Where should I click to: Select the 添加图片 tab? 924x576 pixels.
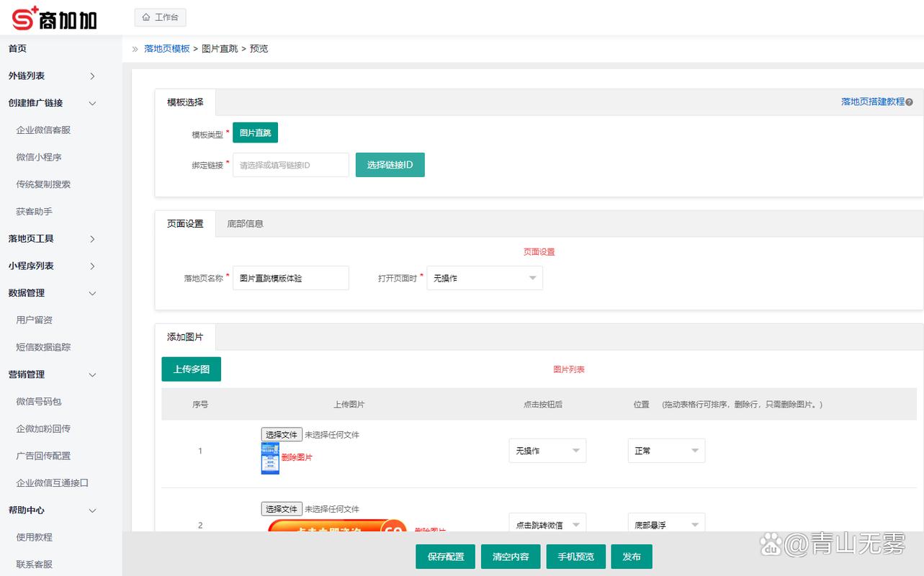185,337
